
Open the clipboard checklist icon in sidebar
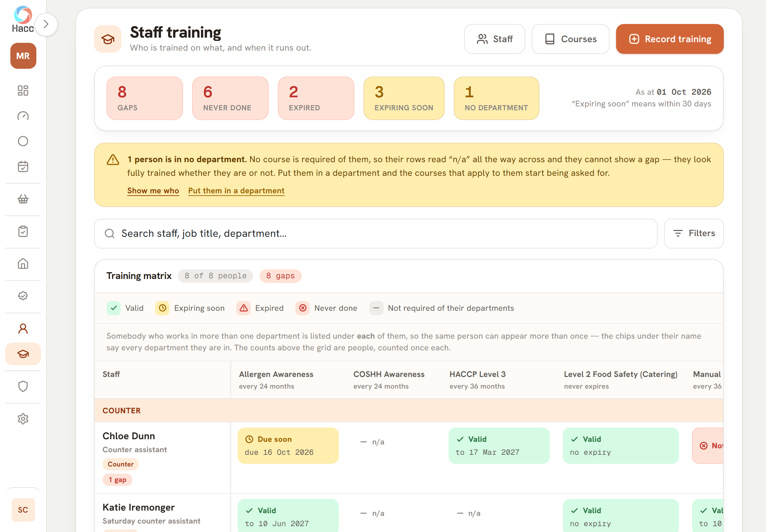tap(23, 231)
